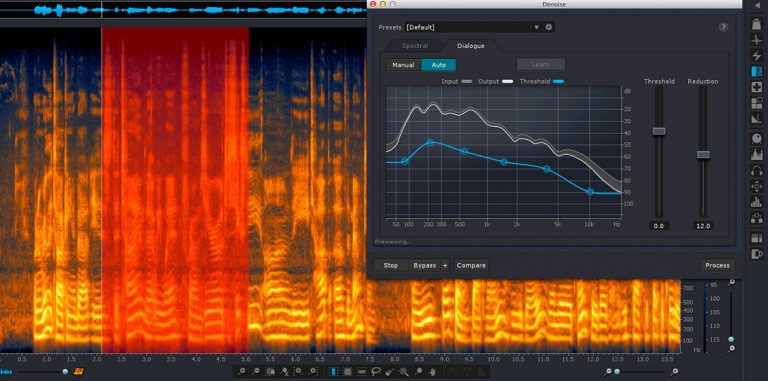Click the Stop button
Screen dimensions: 768x381
click(390, 265)
